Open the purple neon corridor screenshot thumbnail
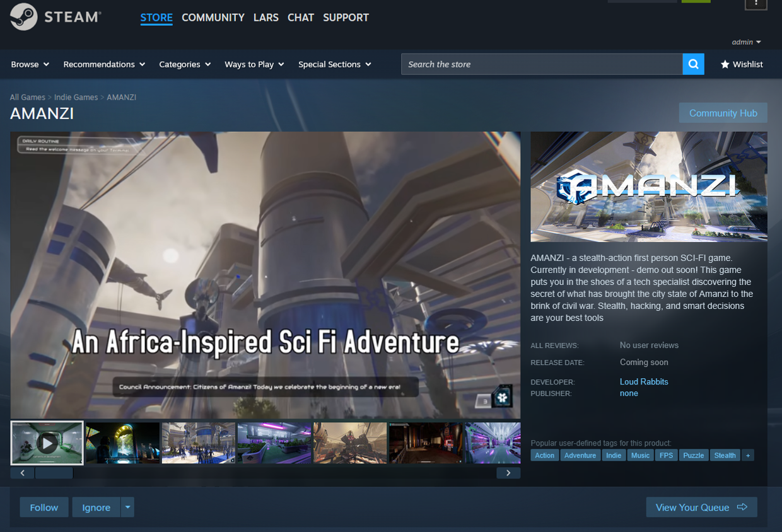 tap(493, 443)
